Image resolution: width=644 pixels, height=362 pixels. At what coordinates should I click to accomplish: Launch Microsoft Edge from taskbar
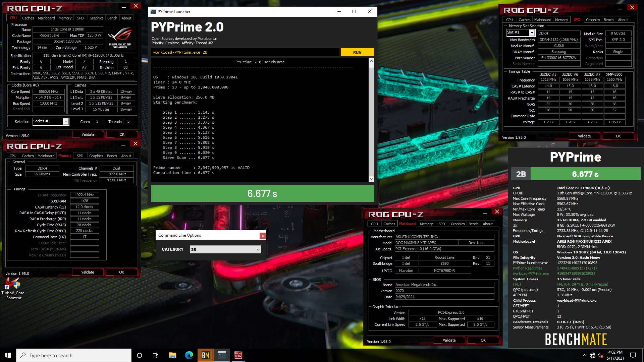189,355
